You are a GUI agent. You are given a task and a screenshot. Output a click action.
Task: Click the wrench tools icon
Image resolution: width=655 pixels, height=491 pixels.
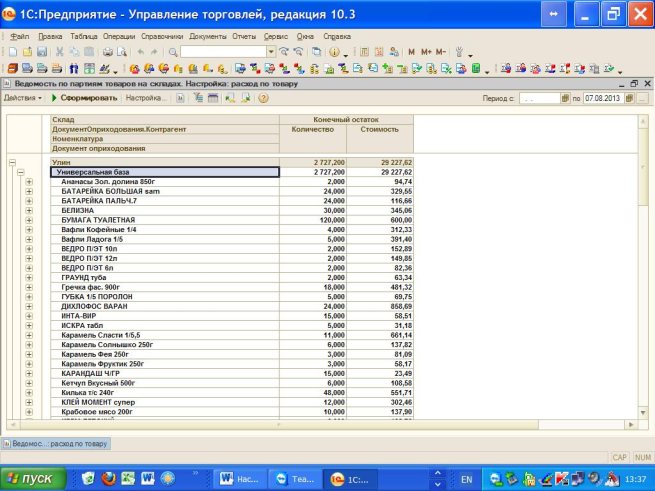pos(459,52)
